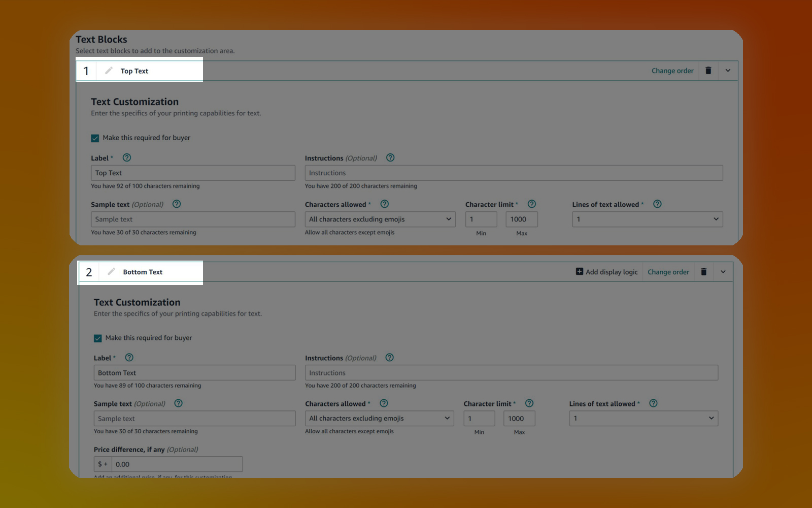The height and width of the screenshot is (508, 812).
Task: Open help icon for Bottom Text Sample text
Action: (178, 403)
